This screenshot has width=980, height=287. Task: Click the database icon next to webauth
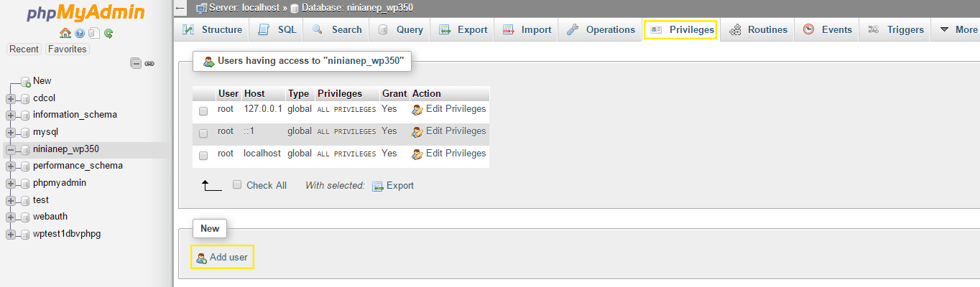pyautogui.click(x=25, y=217)
